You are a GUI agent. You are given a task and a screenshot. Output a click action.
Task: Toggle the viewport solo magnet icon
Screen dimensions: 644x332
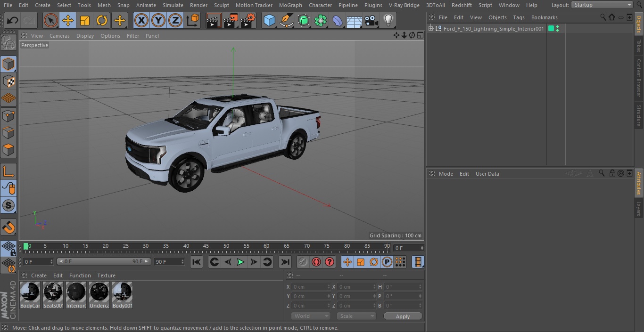pyautogui.click(x=8, y=227)
